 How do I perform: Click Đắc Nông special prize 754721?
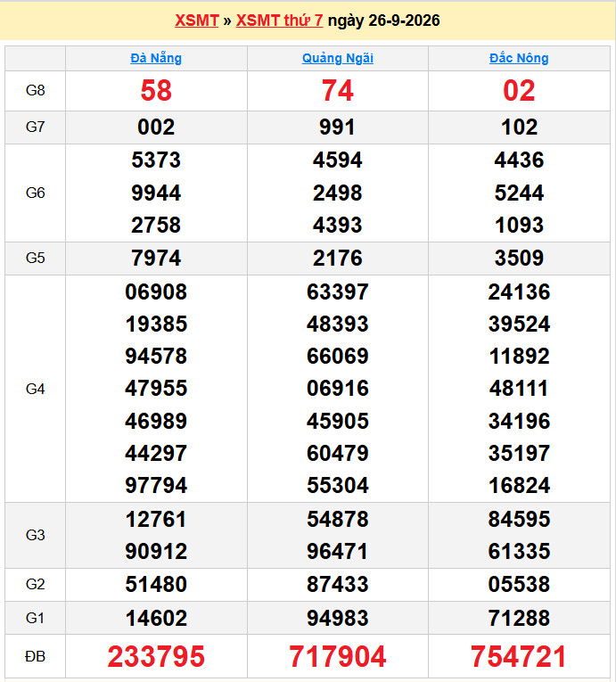coord(519,656)
